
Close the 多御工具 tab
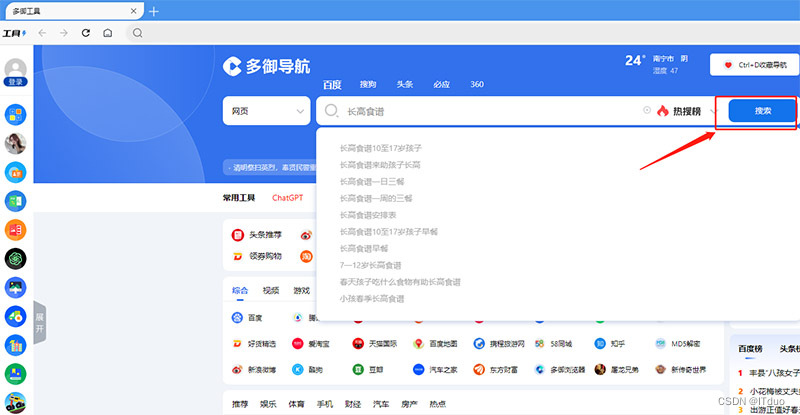[x=134, y=11]
